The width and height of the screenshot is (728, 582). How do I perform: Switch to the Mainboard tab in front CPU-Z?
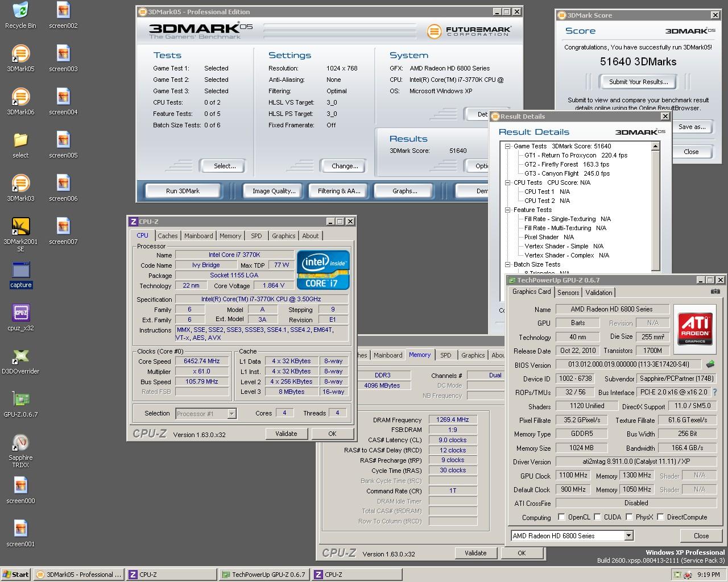(x=198, y=236)
